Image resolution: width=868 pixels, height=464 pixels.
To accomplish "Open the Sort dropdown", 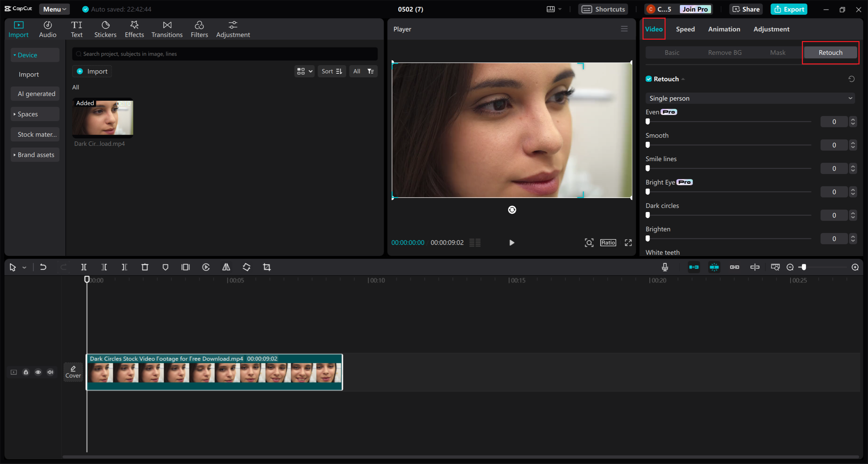I will [332, 71].
